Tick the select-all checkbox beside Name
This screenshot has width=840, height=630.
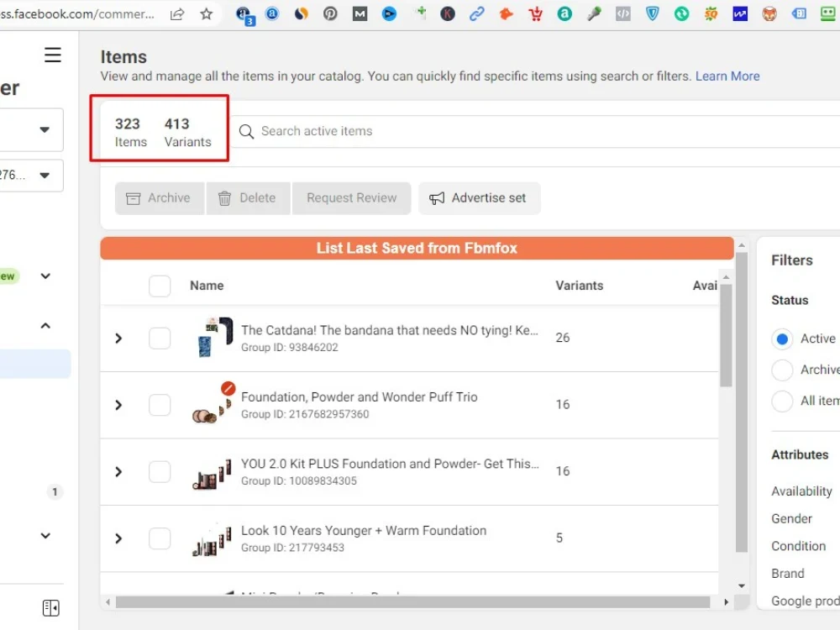pyautogui.click(x=160, y=286)
